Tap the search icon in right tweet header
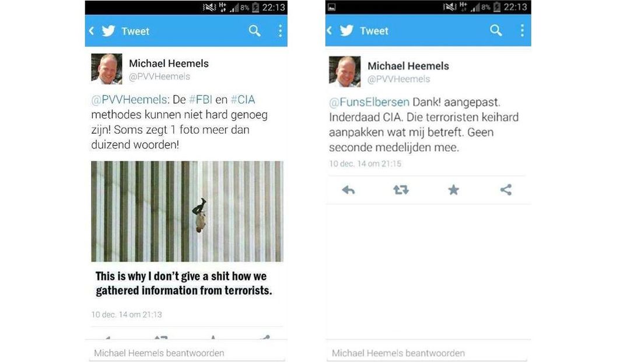 [x=496, y=30]
